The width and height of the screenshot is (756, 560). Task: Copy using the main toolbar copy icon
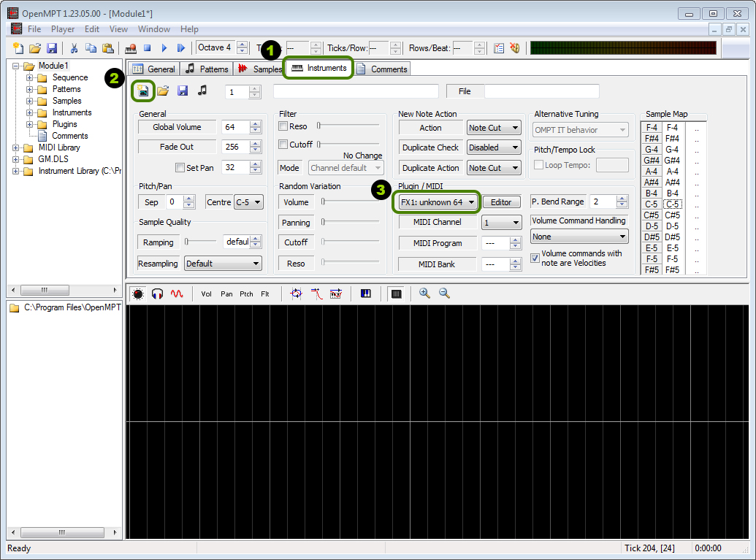(x=91, y=48)
